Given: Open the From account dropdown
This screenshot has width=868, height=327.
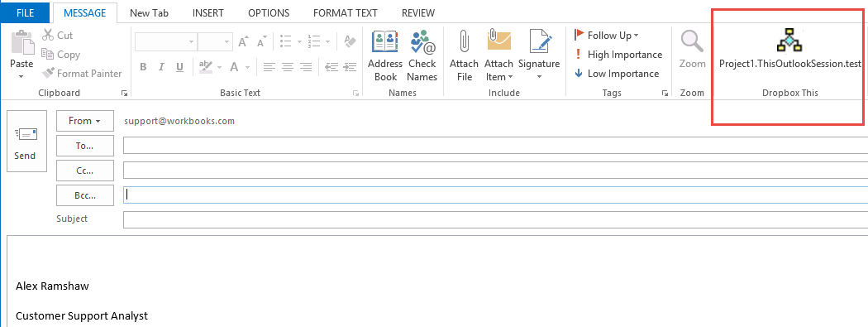Looking at the screenshot, I should pos(84,121).
